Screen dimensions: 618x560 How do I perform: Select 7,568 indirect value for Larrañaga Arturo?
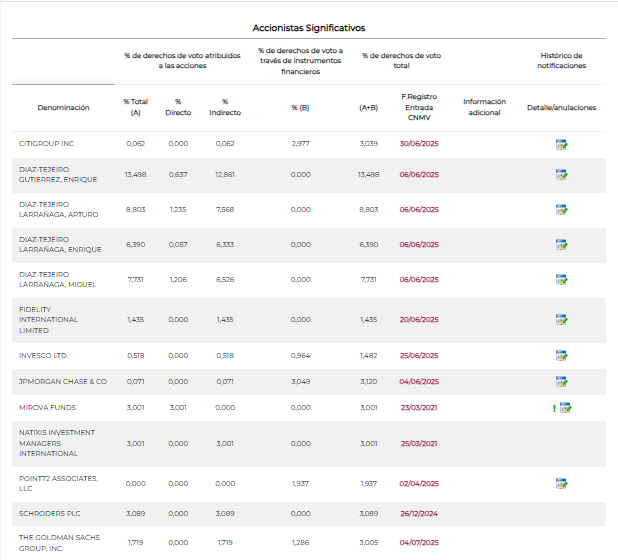pos(225,209)
